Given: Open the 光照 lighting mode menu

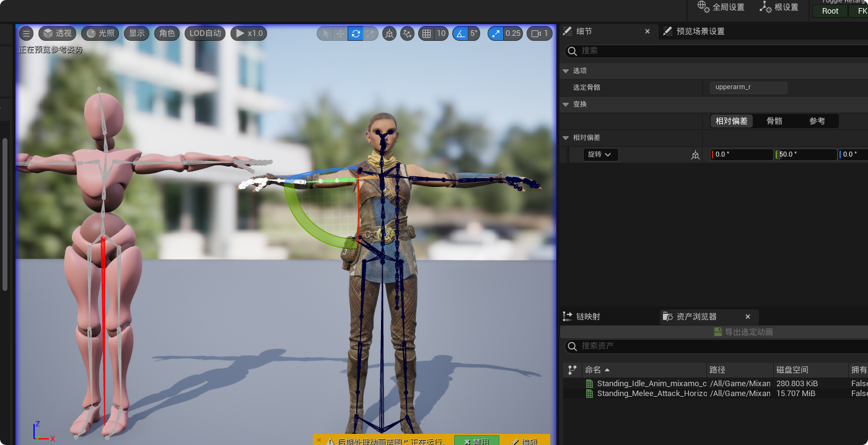Looking at the screenshot, I should (x=100, y=33).
